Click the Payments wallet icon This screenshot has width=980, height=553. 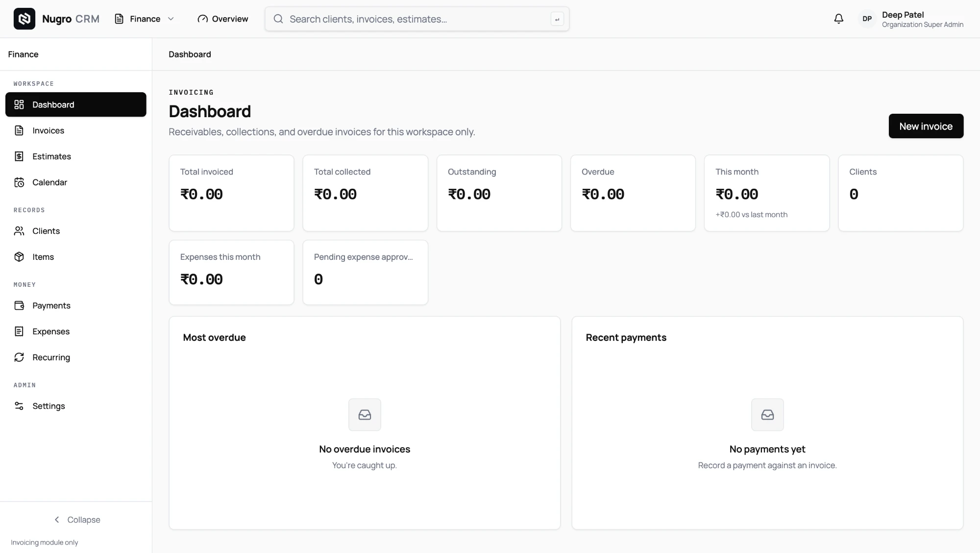(x=19, y=305)
